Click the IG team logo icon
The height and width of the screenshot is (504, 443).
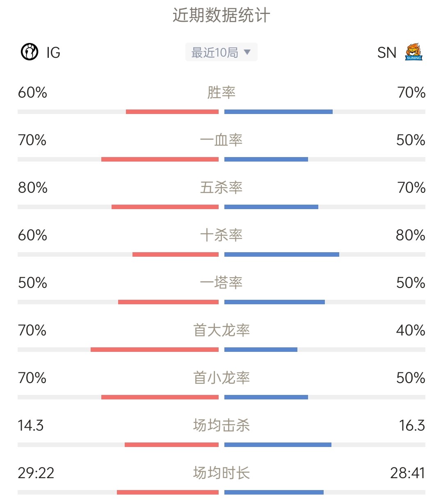click(x=30, y=52)
